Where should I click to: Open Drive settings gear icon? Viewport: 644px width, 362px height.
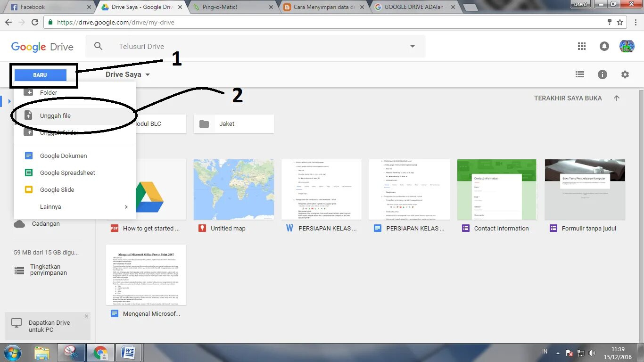(x=625, y=74)
